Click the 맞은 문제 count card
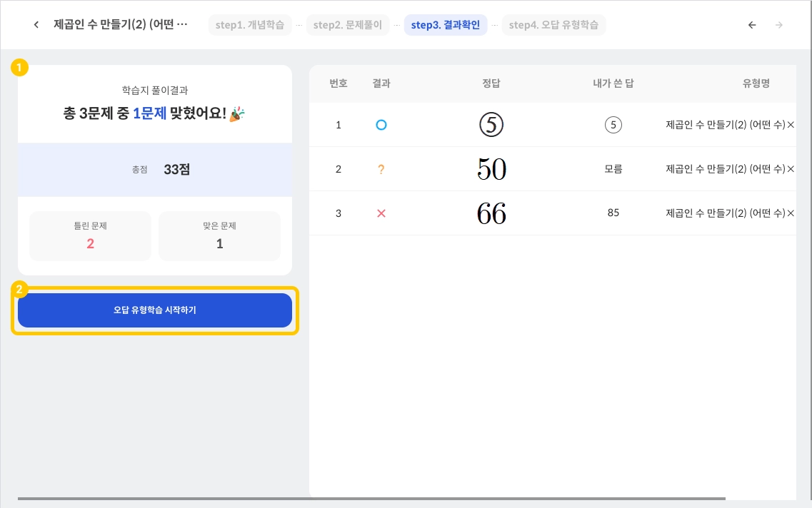The height and width of the screenshot is (508, 812). [x=219, y=235]
